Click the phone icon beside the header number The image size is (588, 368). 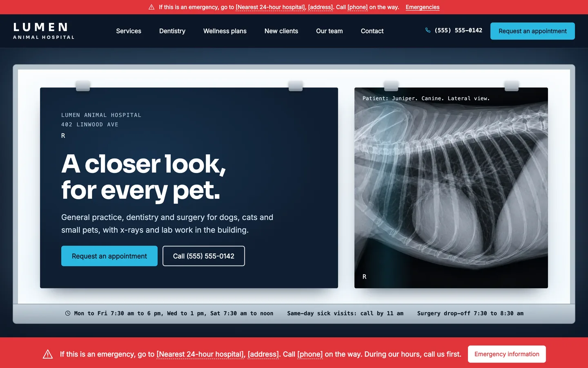(428, 30)
